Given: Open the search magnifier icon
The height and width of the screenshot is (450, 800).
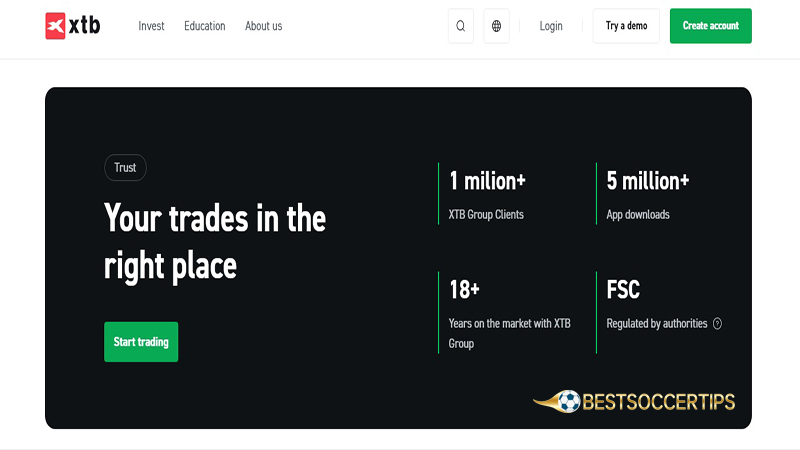Looking at the screenshot, I should [x=461, y=26].
